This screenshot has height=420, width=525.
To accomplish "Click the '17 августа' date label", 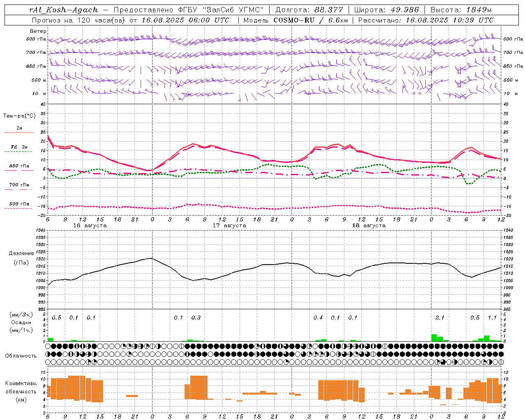I will click(229, 226).
